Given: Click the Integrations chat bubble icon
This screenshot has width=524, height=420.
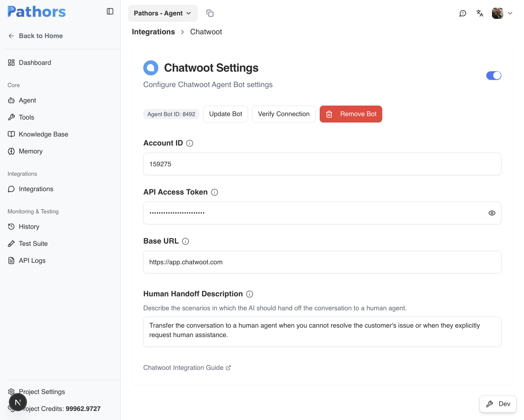Looking at the screenshot, I should pyautogui.click(x=11, y=189).
